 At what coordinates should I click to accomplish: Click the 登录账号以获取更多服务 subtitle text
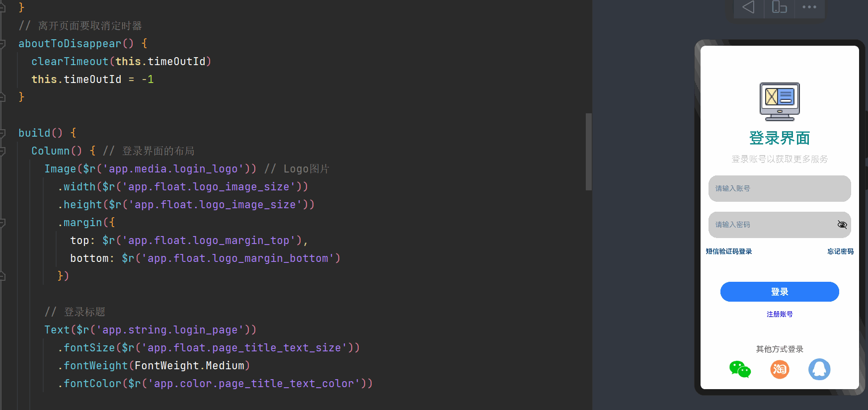coord(780,159)
